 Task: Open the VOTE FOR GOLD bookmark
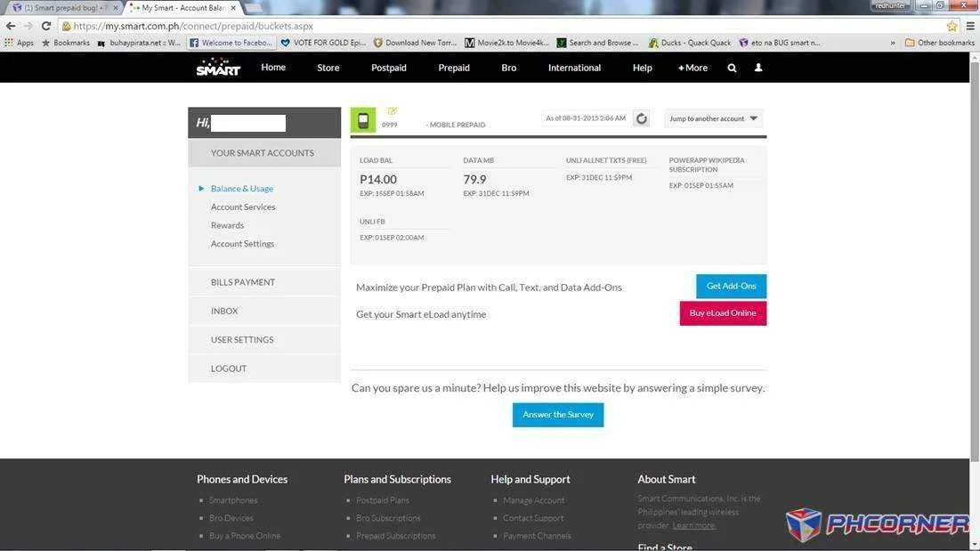point(323,43)
